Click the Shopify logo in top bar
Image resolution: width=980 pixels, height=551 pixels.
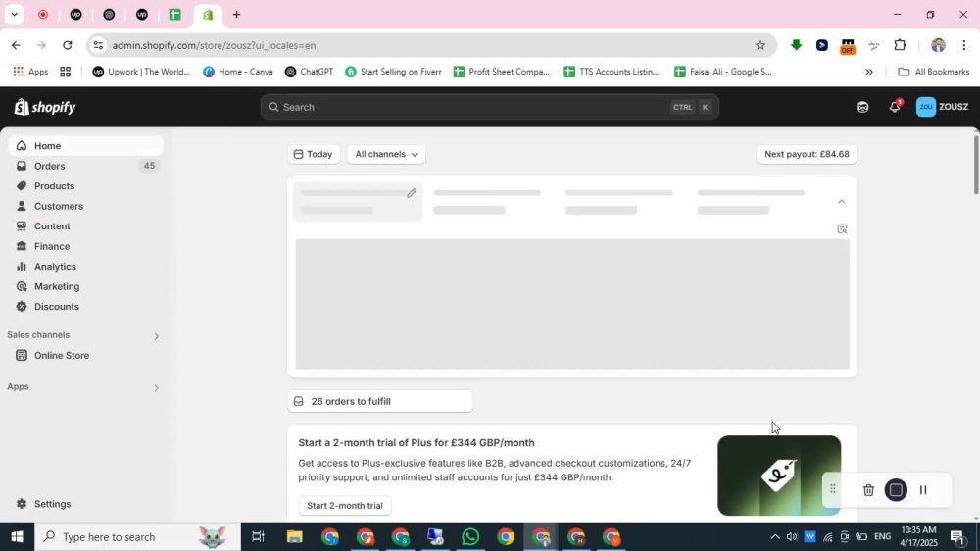(x=45, y=107)
